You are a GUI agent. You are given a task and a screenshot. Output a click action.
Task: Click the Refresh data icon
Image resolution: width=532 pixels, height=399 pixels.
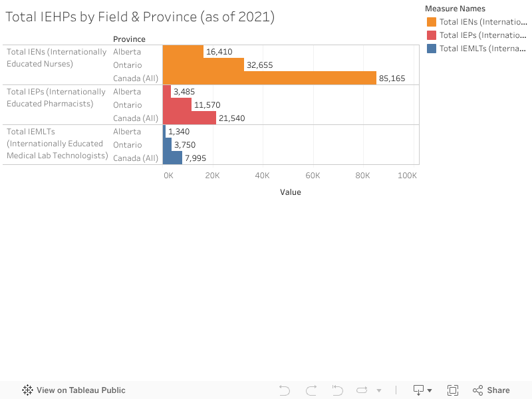coord(362,390)
